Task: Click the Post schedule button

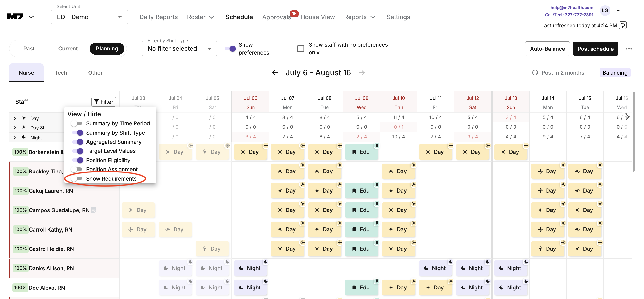Action: pos(595,49)
